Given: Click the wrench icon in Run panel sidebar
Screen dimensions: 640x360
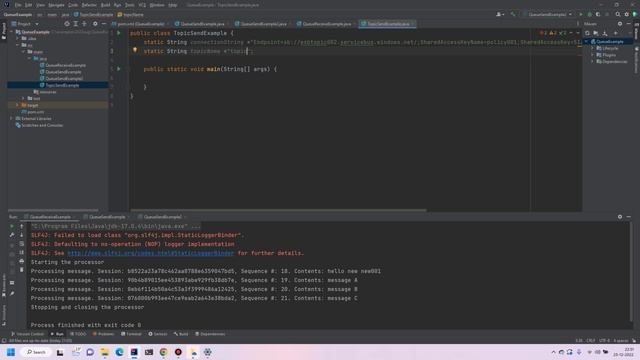Looking at the screenshot, I should tap(12, 235).
